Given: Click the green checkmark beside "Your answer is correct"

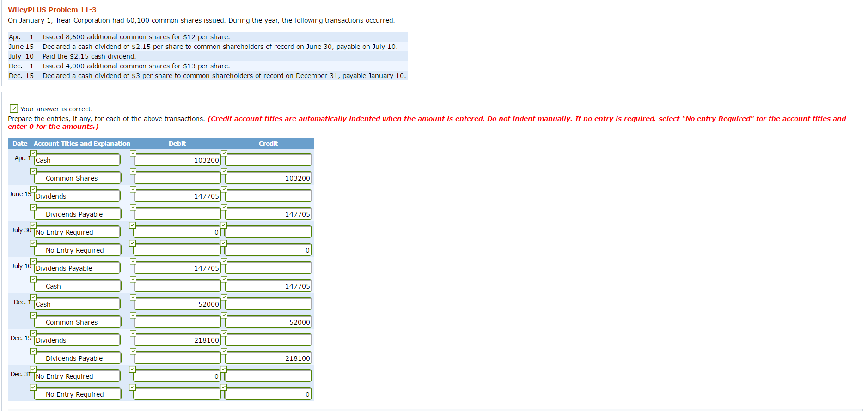Looking at the screenshot, I should (14, 109).
